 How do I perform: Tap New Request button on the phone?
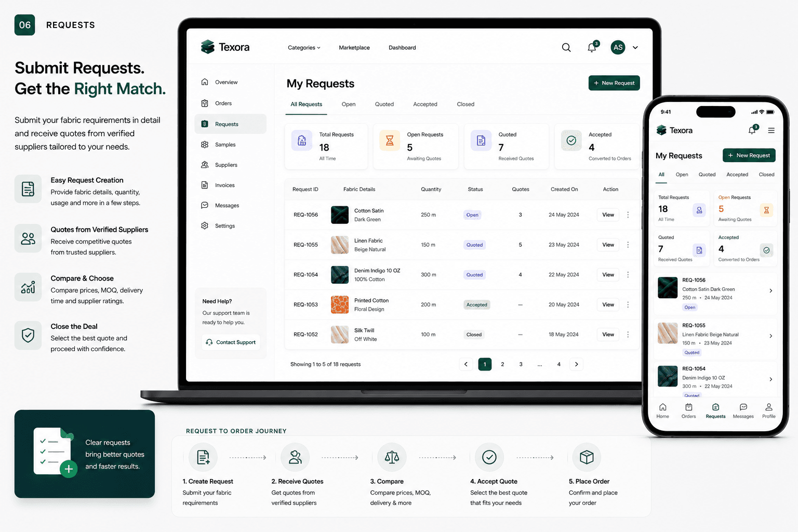click(x=749, y=155)
